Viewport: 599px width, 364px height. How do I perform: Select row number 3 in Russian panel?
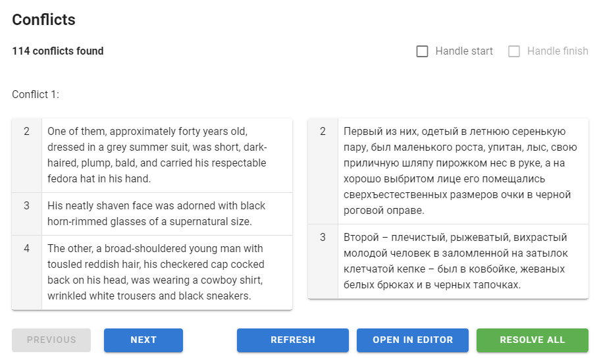click(323, 238)
